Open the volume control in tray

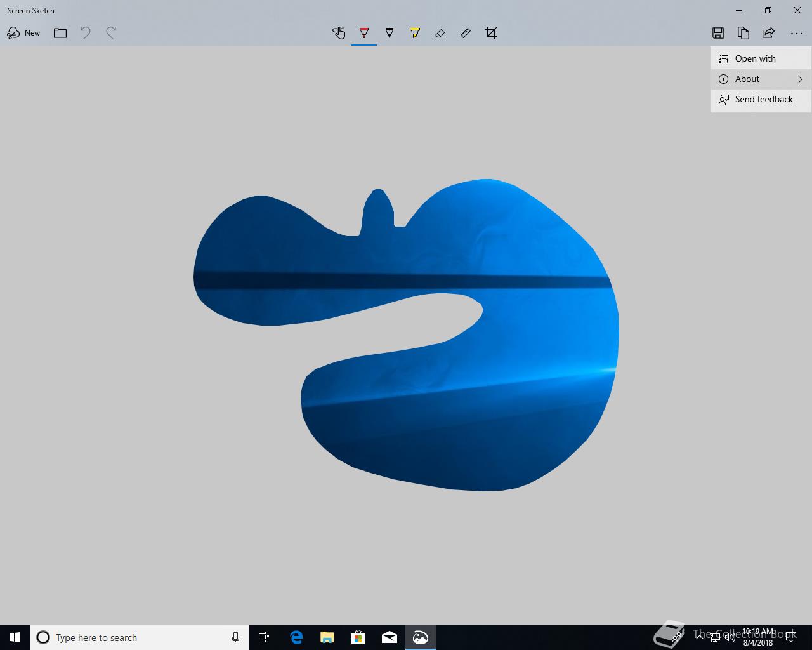coord(730,637)
